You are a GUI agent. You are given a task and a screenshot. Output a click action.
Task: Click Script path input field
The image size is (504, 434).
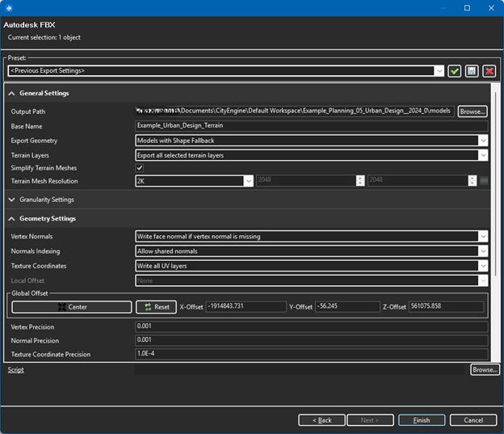tap(300, 369)
